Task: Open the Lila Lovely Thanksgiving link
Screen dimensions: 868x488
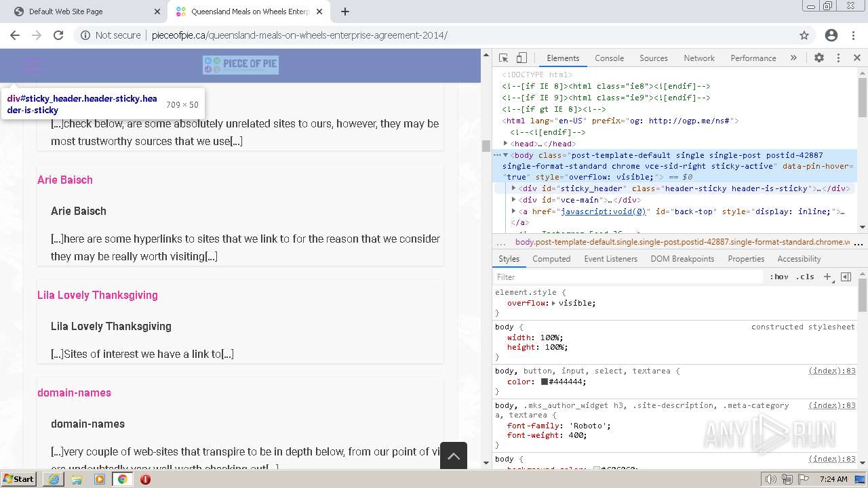Action: click(98, 295)
